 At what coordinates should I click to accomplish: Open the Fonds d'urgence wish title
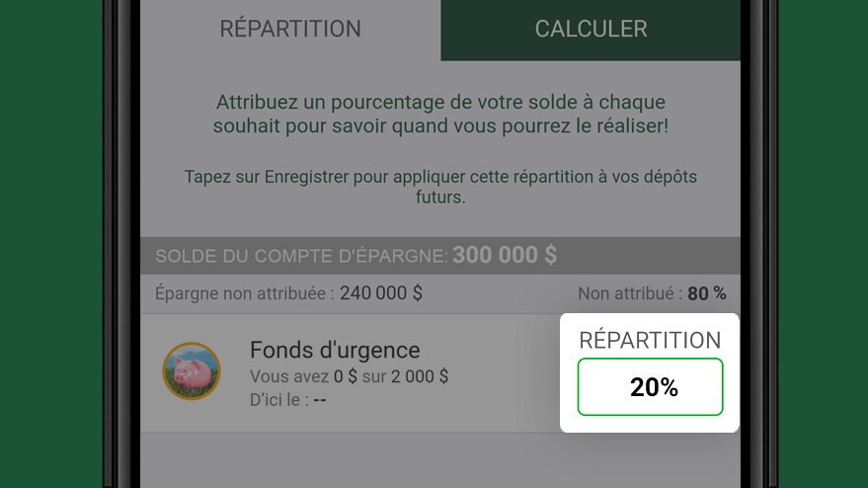335,350
